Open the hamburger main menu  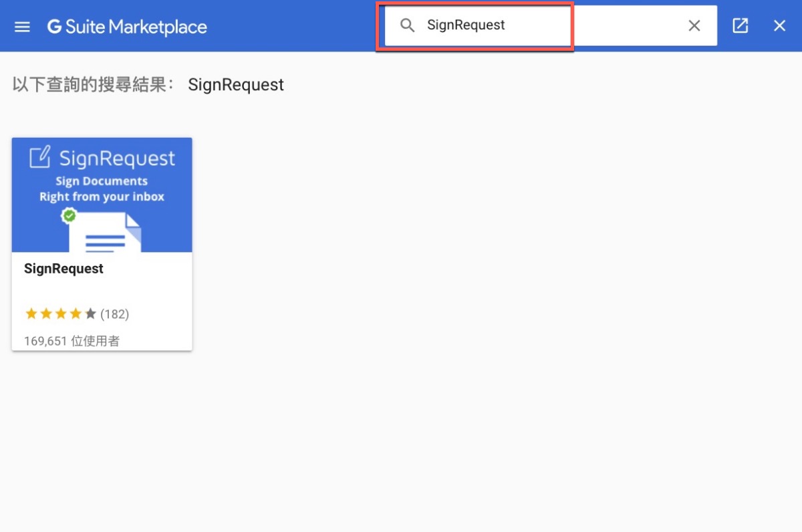tap(22, 27)
